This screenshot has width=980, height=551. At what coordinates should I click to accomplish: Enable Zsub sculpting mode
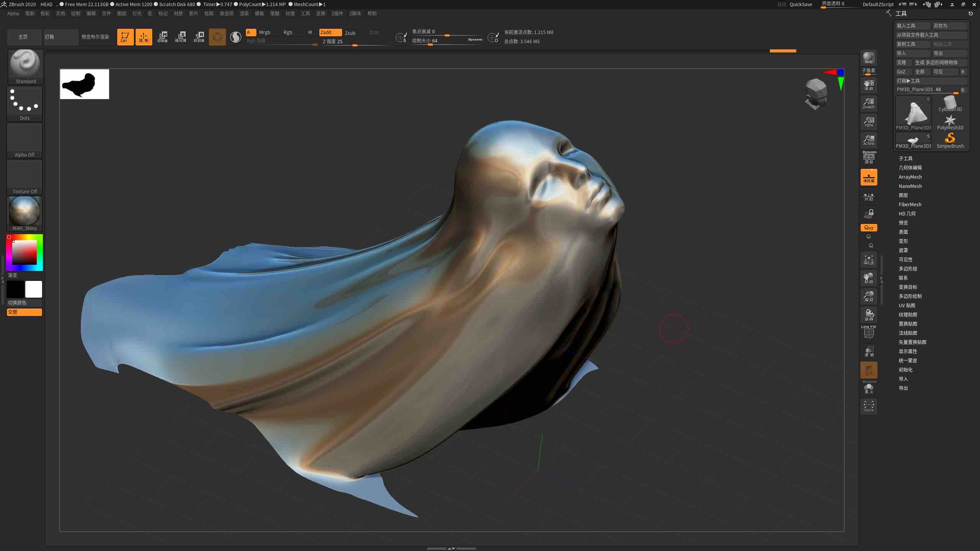pos(351,33)
